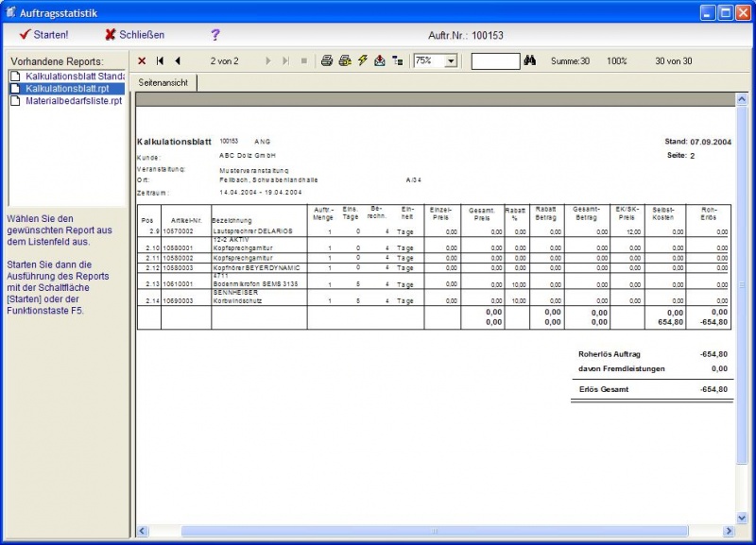This screenshot has width=756, height=545.
Task: Click the horizontal scrollbar of report preview
Action: pos(435,531)
